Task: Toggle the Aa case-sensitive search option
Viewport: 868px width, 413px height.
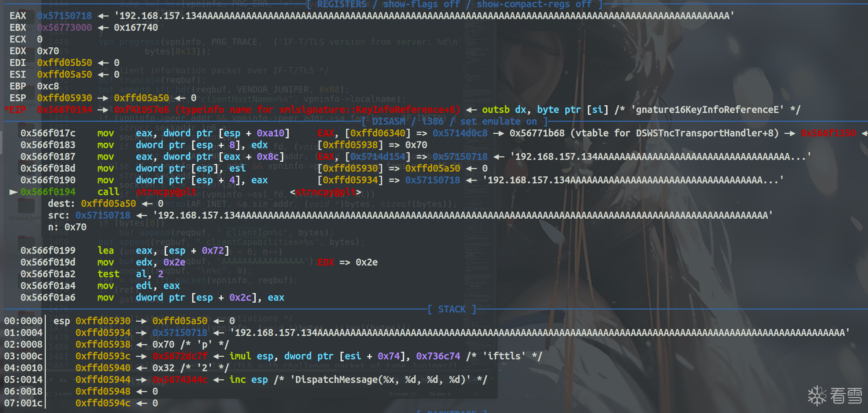Action: click(x=63, y=380)
